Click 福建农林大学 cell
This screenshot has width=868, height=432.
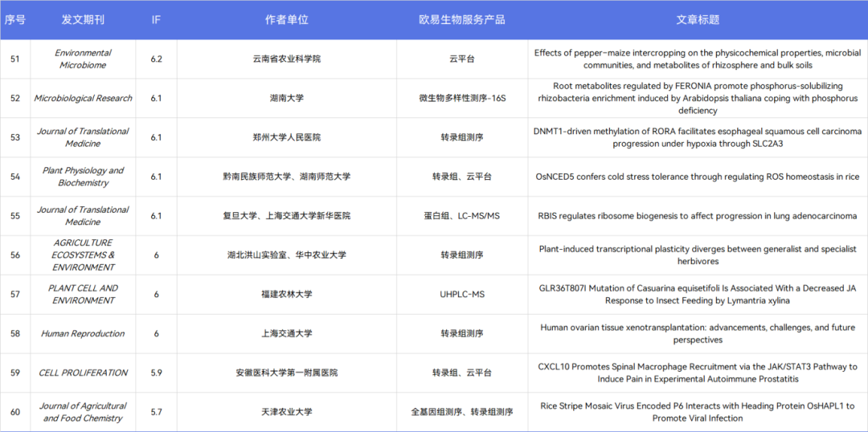(x=287, y=294)
